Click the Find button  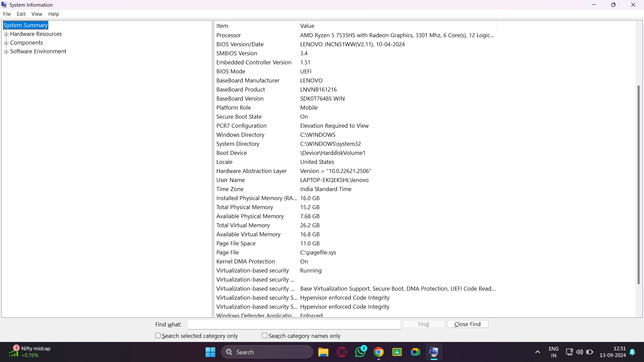click(x=424, y=324)
